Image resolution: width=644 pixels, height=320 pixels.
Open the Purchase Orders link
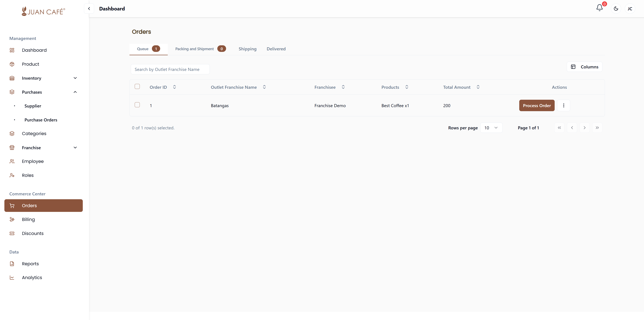[40, 120]
